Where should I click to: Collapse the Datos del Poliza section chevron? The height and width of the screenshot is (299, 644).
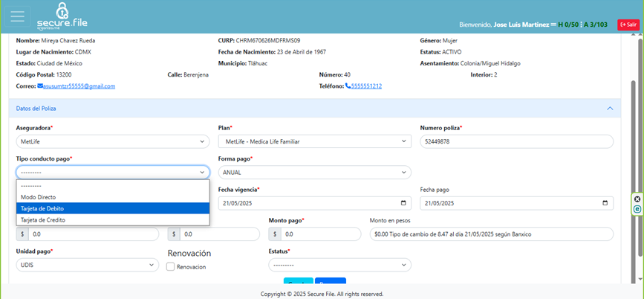[x=610, y=109]
